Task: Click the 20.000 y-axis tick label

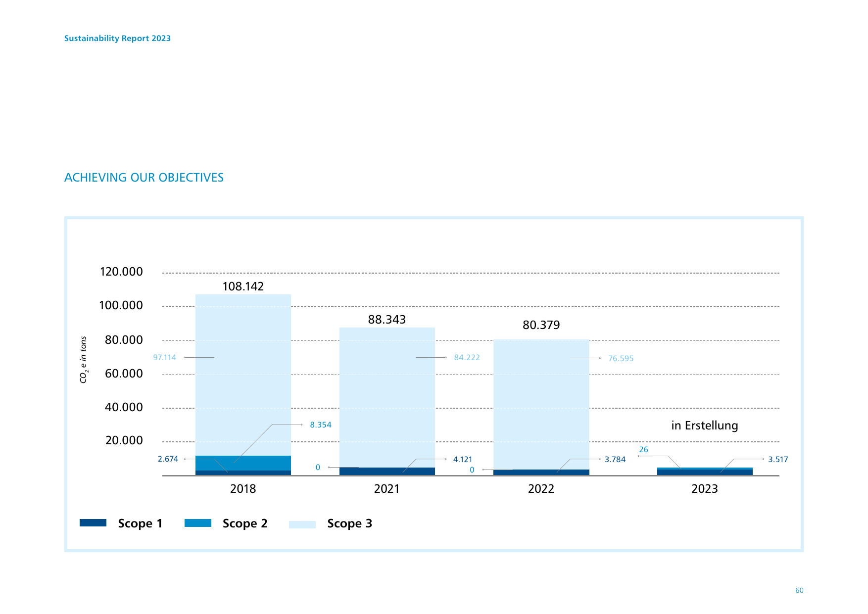Action: pyautogui.click(x=124, y=440)
